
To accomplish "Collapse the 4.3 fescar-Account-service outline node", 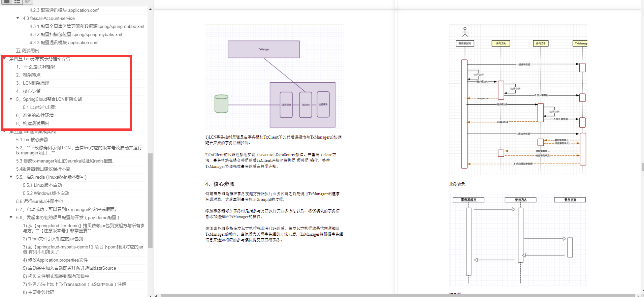I will (x=18, y=18).
